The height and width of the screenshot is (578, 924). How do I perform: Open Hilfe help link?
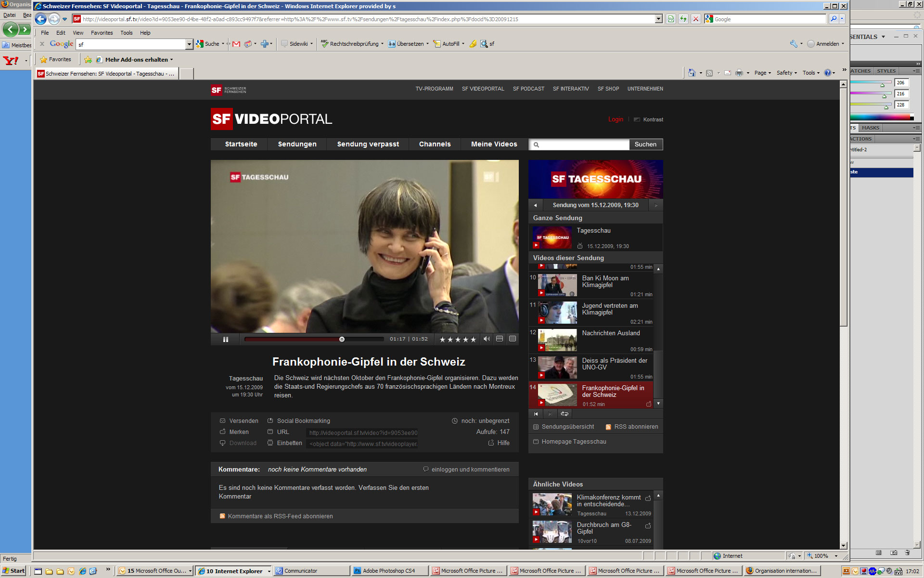point(499,443)
